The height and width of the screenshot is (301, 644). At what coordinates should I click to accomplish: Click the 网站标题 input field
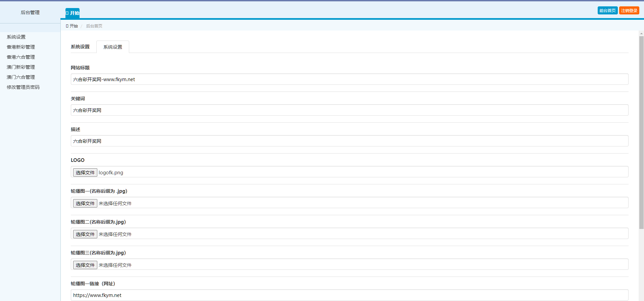[x=349, y=79]
